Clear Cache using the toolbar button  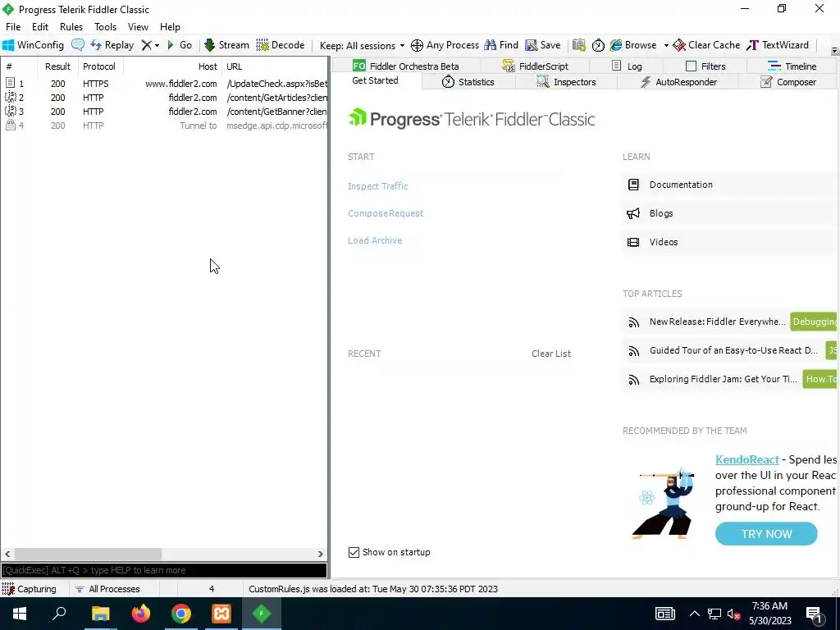(x=706, y=45)
